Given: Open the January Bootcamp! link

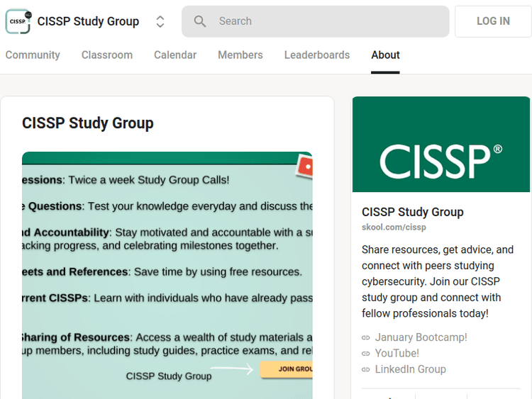Looking at the screenshot, I should [x=421, y=337].
